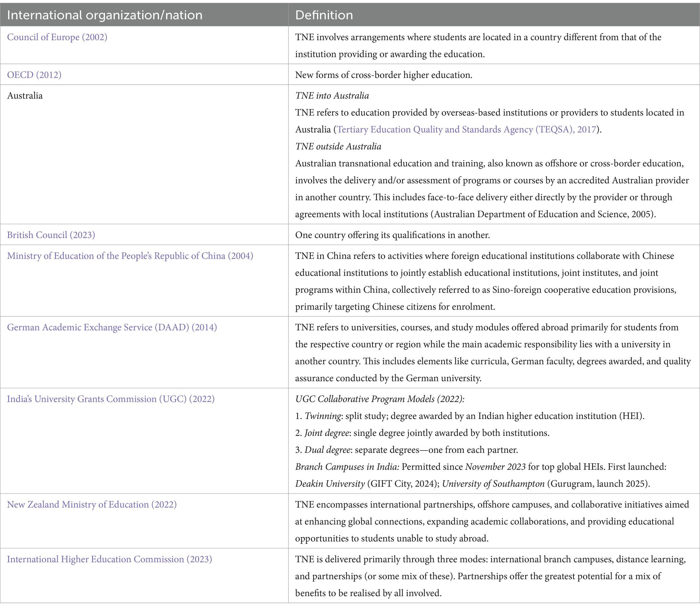
Task: Open India's University Grants Commission (2022) link
Action: [111, 399]
